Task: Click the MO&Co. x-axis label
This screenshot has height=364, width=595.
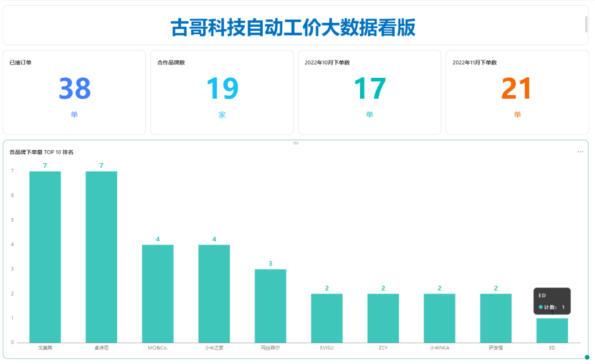Action: click(x=158, y=348)
